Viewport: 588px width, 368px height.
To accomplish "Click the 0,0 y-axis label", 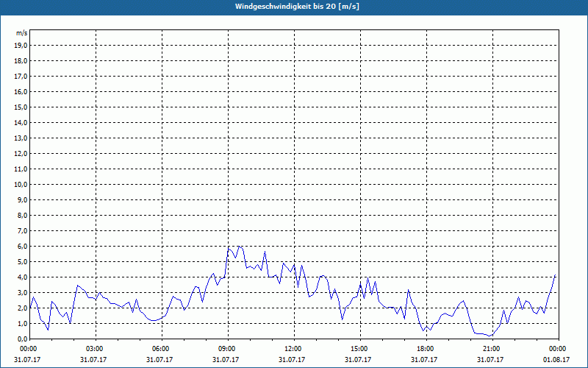I will 22,339.
